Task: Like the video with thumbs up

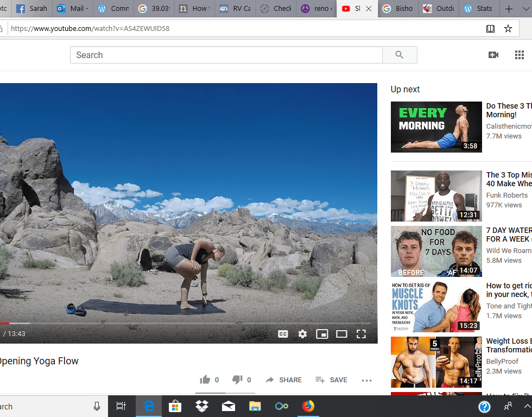Action: point(205,380)
